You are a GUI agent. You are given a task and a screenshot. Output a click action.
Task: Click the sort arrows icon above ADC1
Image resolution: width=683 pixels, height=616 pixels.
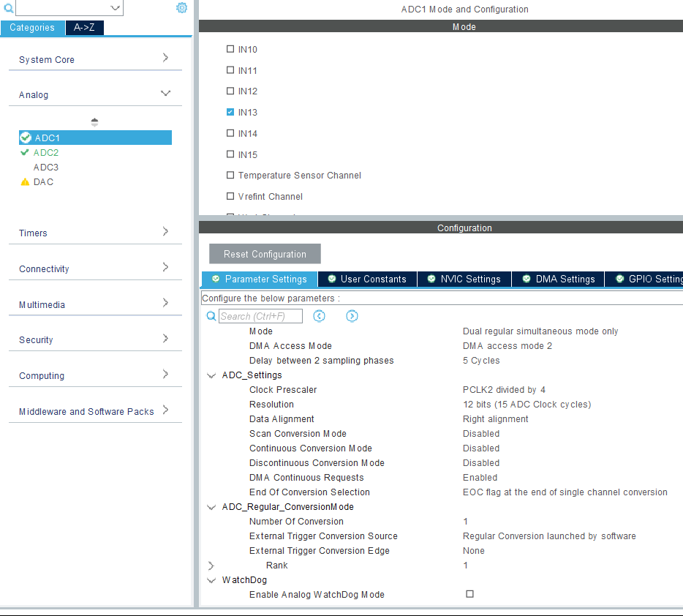coord(94,122)
